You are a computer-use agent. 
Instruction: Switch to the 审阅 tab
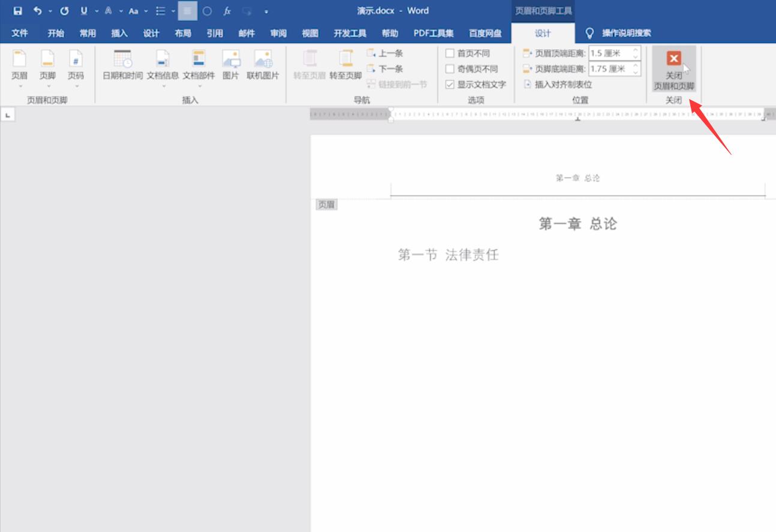[x=278, y=33]
